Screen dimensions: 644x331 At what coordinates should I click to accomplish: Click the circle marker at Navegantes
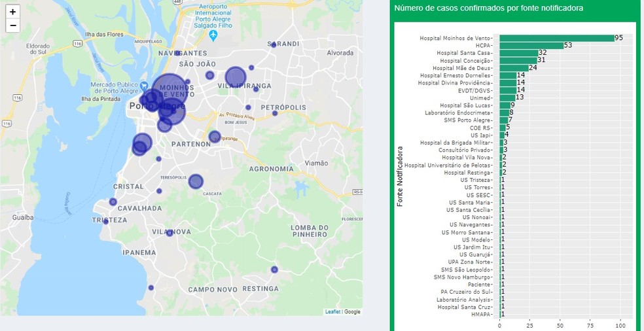[177, 53]
